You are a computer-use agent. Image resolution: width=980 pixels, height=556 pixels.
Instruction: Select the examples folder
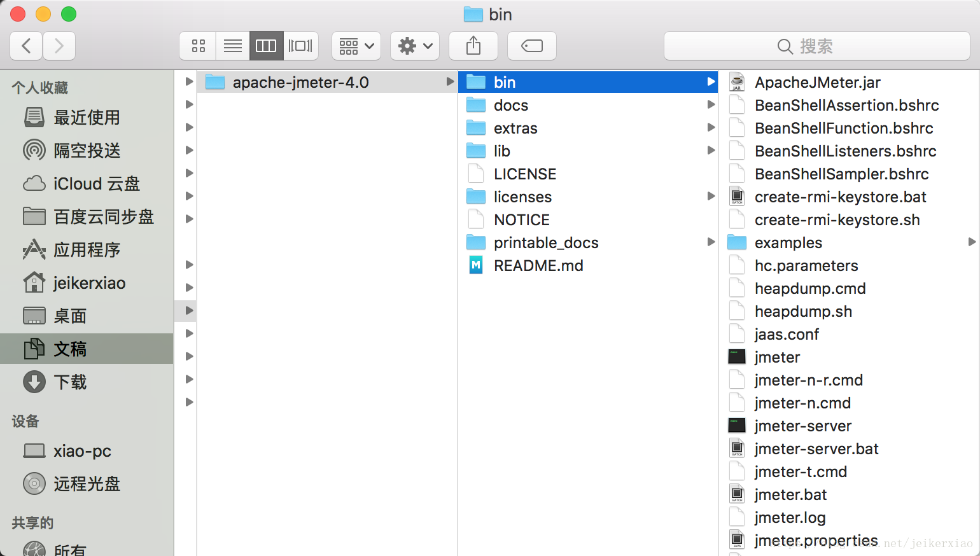pos(850,242)
